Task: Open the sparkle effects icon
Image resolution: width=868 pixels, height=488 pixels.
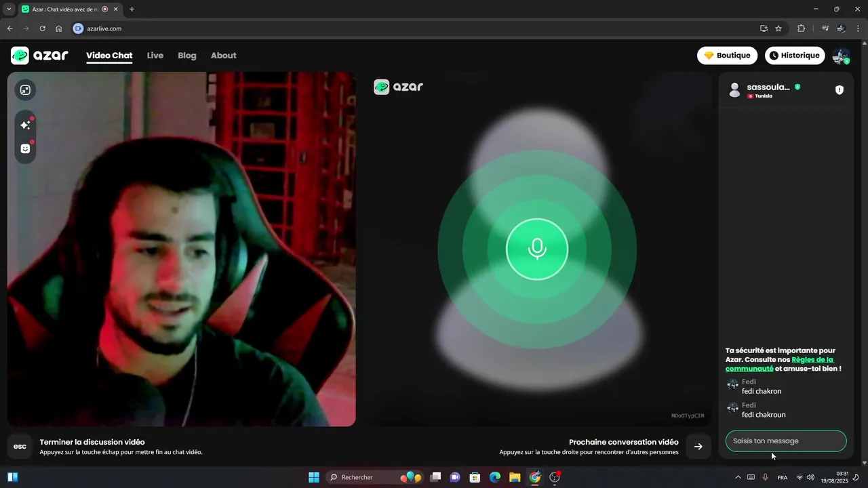Action: [x=25, y=125]
